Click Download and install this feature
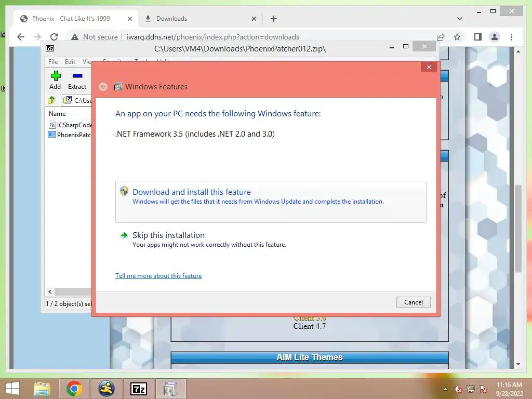The height and width of the screenshot is (399, 532). [270, 202]
